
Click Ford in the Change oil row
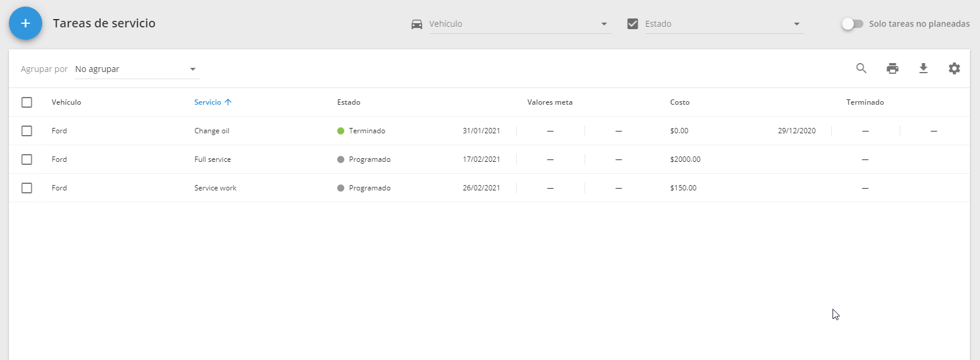(59, 131)
